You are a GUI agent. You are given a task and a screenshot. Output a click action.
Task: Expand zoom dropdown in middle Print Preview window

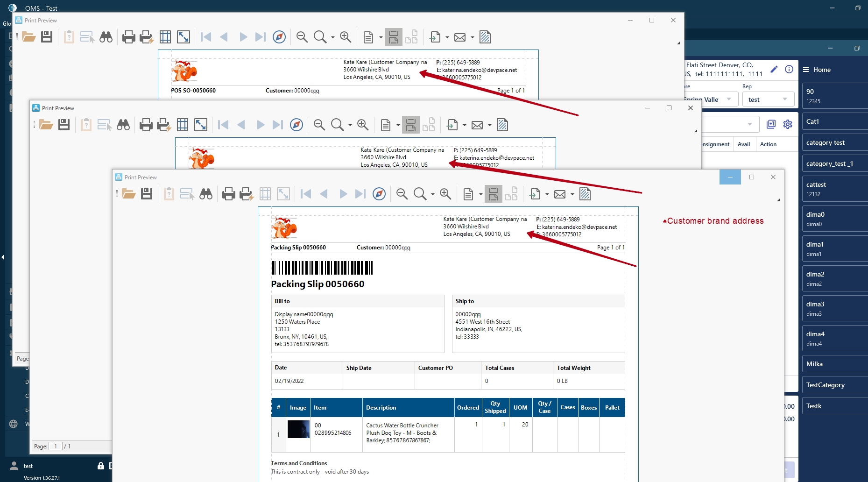pos(350,125)
